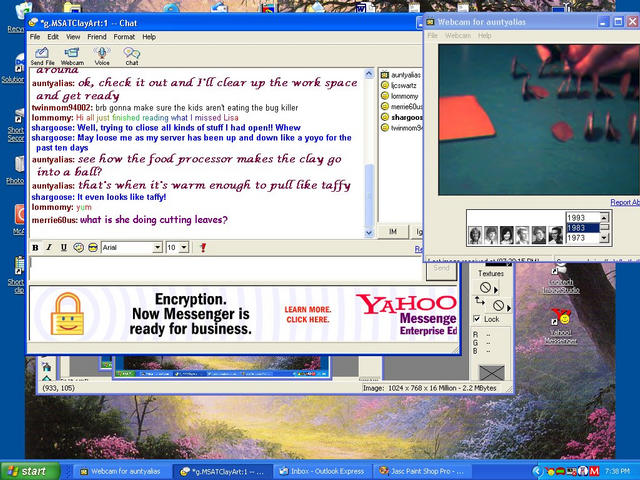Click the last portrait photo thumbnail

tap(555, 236)
